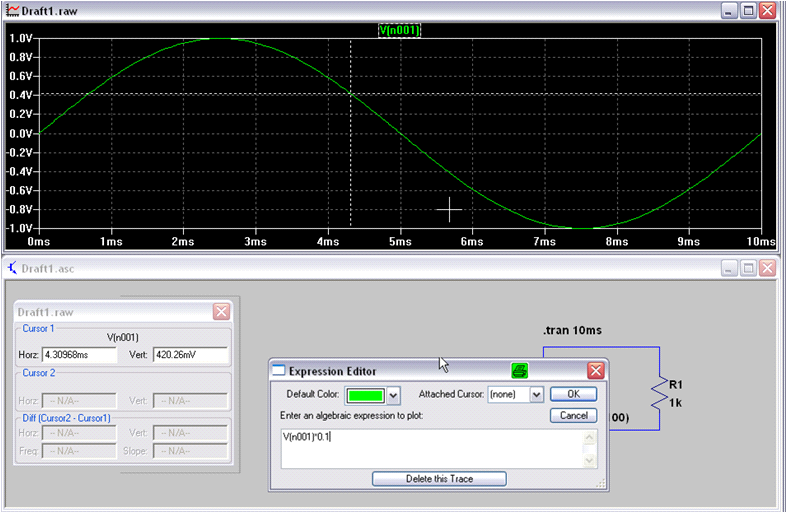The image size is (787, 513).
Task: Click Diff Horz N/A field
Action: point(79,433)
